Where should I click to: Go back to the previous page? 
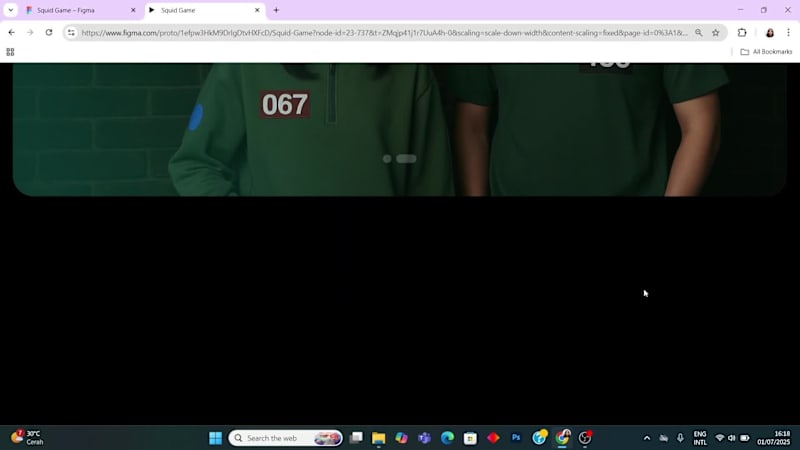point(11,33)
